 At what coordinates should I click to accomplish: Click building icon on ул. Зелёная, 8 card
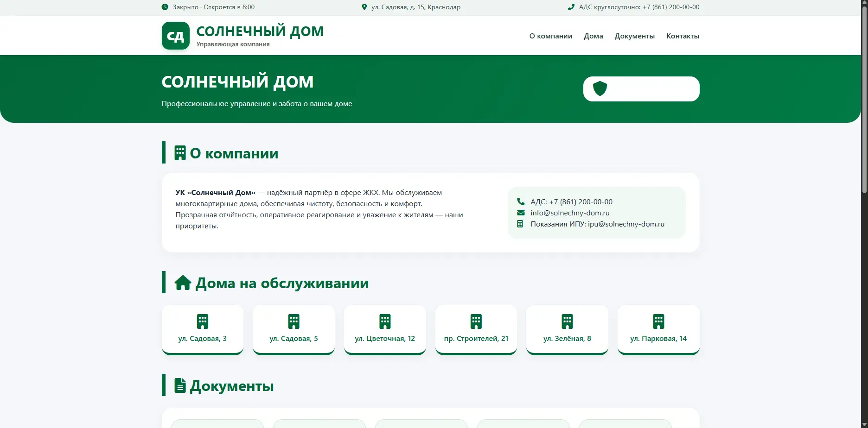point(568,321)
